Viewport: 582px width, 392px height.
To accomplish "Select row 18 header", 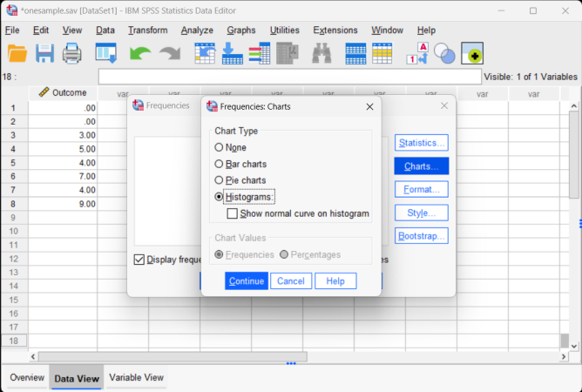I will (13, 341).
